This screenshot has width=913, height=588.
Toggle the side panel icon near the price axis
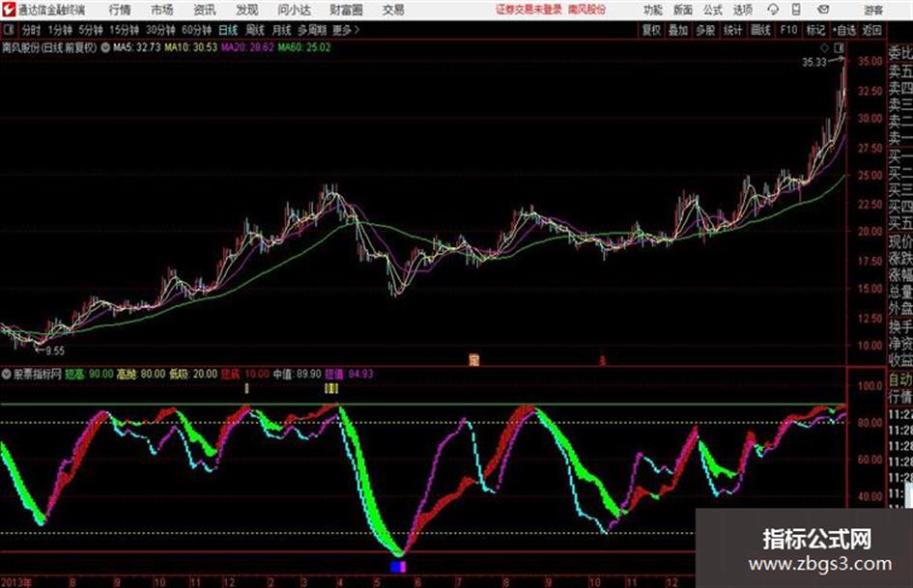click(839, 47)
